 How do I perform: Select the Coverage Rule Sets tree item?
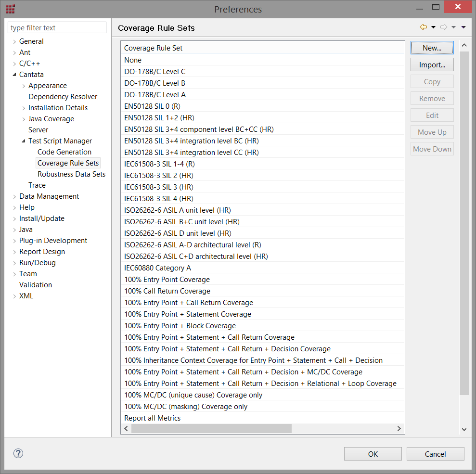68,163
